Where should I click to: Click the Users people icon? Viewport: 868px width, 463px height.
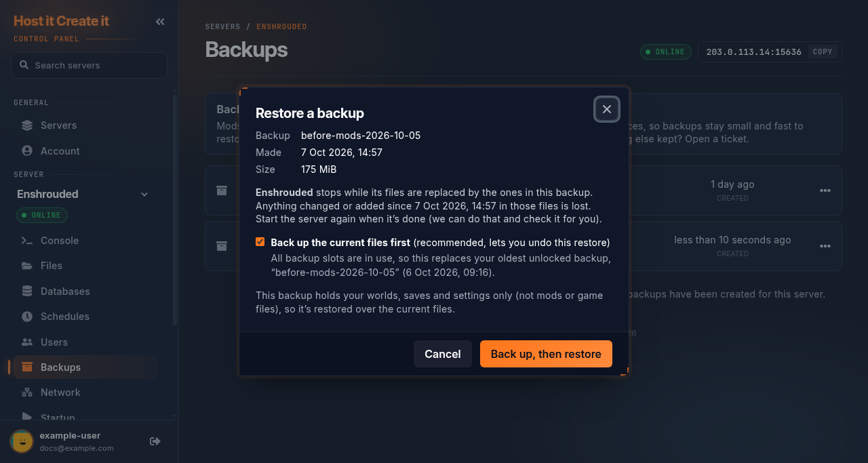[27, 342]
